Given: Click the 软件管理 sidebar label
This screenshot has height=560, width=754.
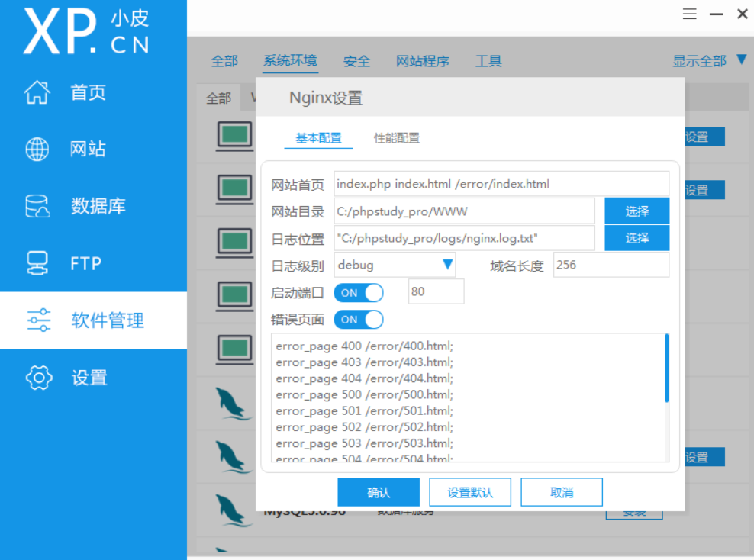Looking at the screenshot, I should tap(108, 320).
